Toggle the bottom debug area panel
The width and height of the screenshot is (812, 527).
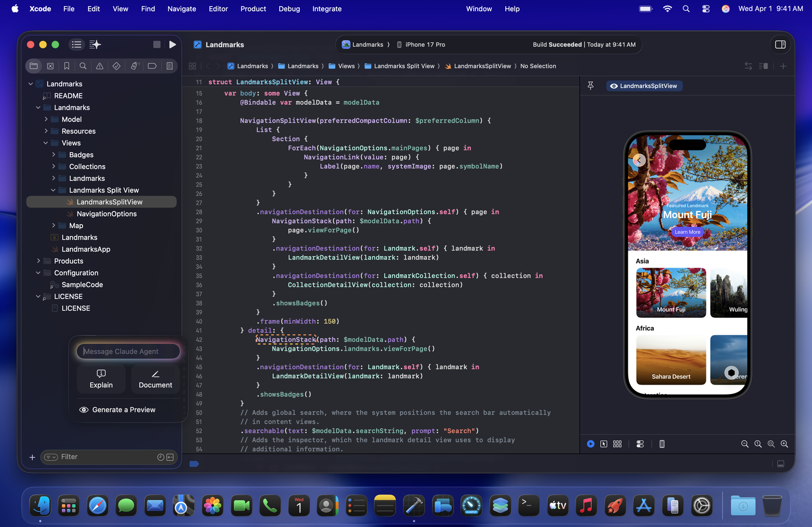(780, 464)
